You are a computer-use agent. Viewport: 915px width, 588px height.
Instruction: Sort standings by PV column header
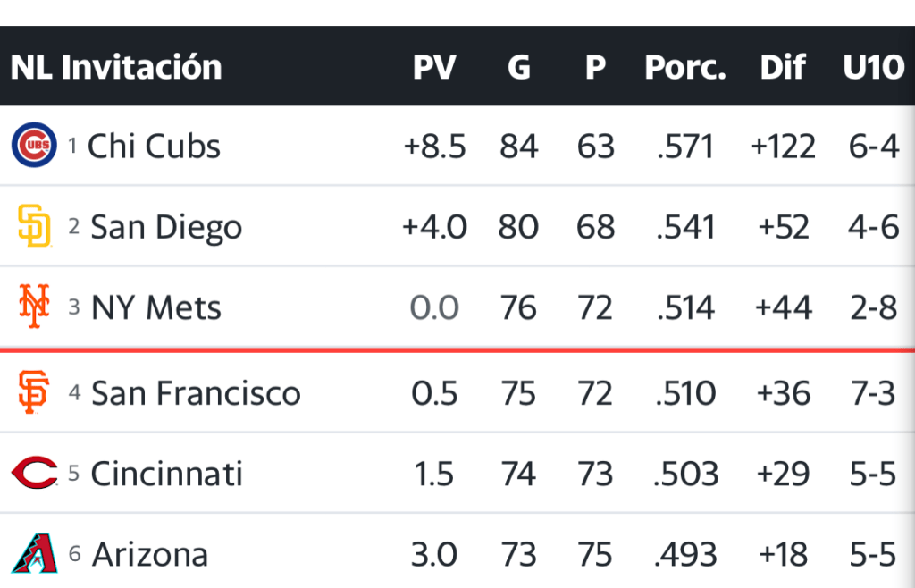coord(434,67)
